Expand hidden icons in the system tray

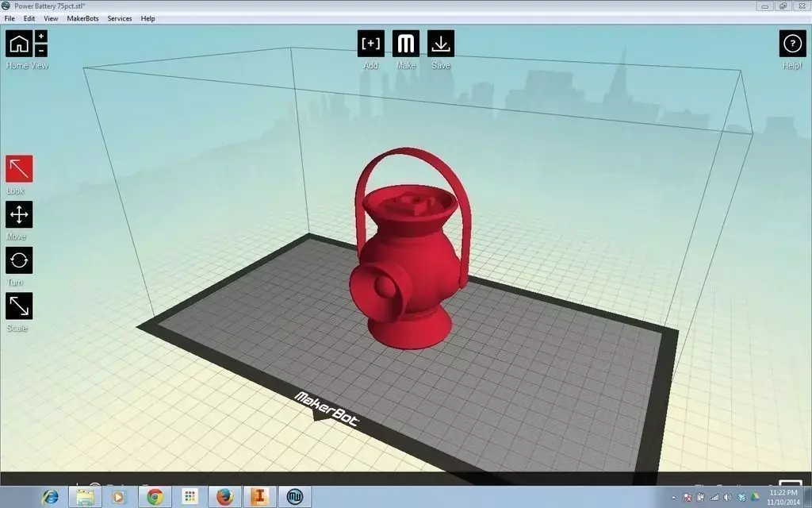coord(673,498)
